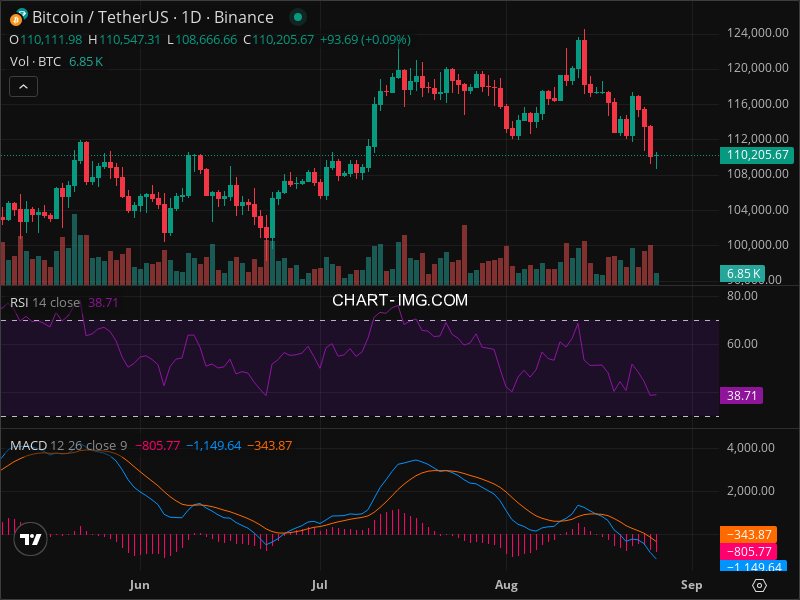
Task: Click the Jul marker on time axis
Action: pyautogui.click(x=321, y=584)
